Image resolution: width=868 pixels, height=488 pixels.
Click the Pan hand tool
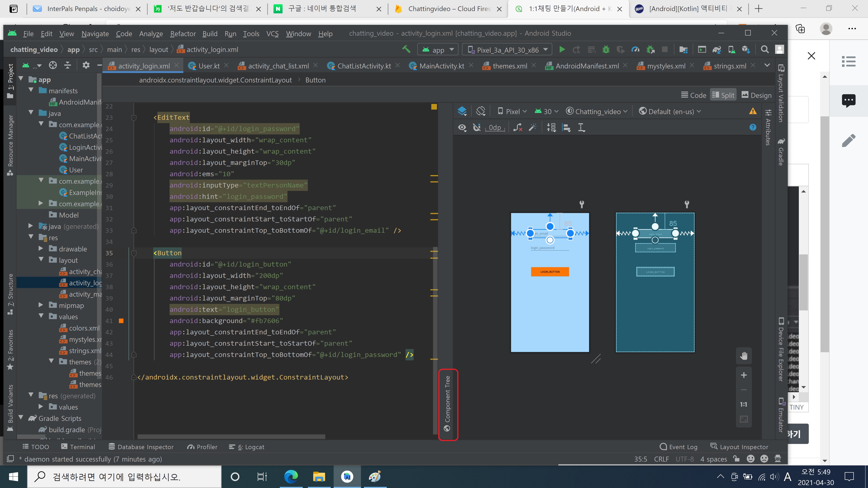[x=744, y=356]
